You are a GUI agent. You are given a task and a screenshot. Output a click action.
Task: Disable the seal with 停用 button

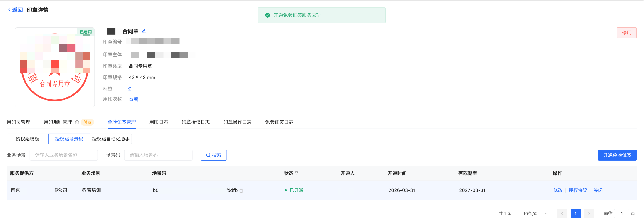[626, 33]
